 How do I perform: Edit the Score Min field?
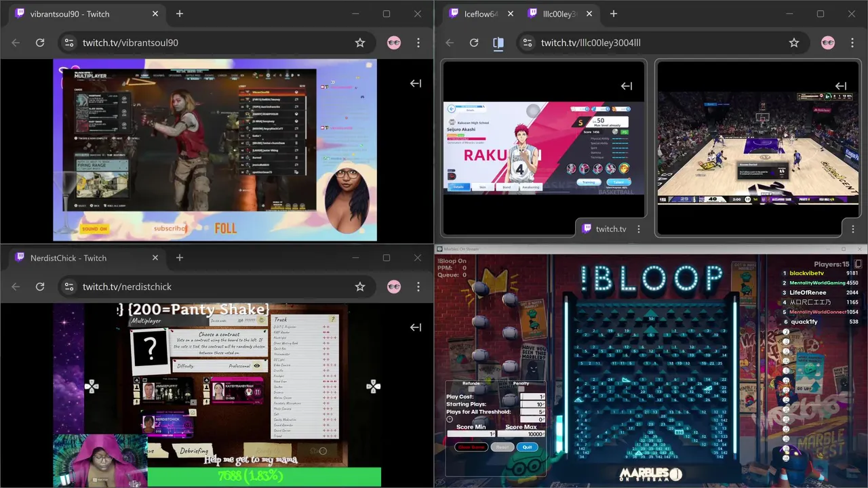pos(471,434)
